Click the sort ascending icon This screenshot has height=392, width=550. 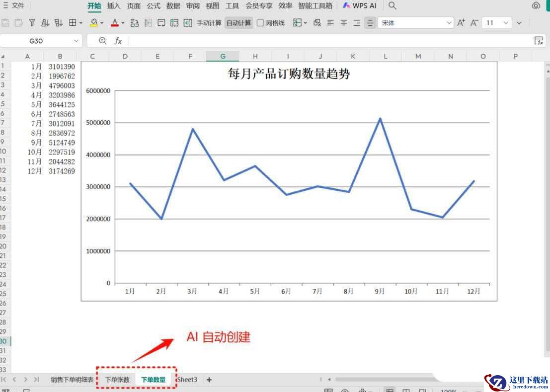[x=45, y=23]
